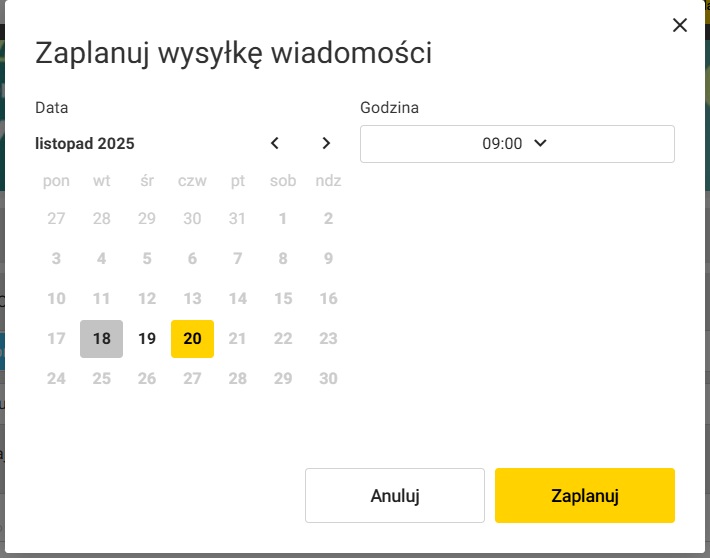Close the schedule message dialog
The image size is (710, 558).
[x=680, y=25]
